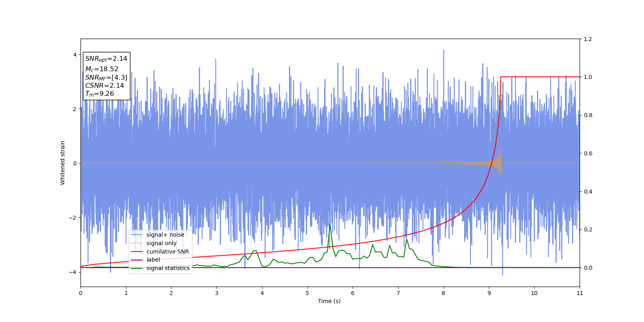Click the CSNR=2.14 annotation text

coord(105,86)
